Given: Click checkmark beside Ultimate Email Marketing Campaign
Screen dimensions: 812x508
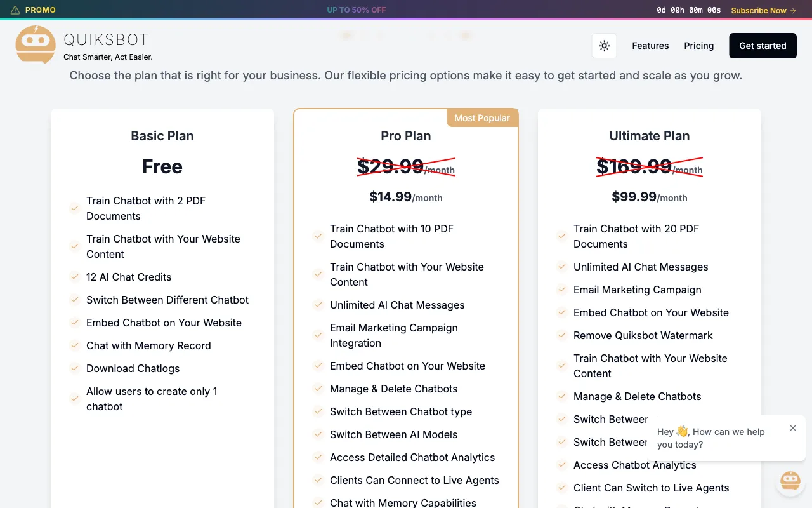Looking at the screenshot, I should point(561,290).
